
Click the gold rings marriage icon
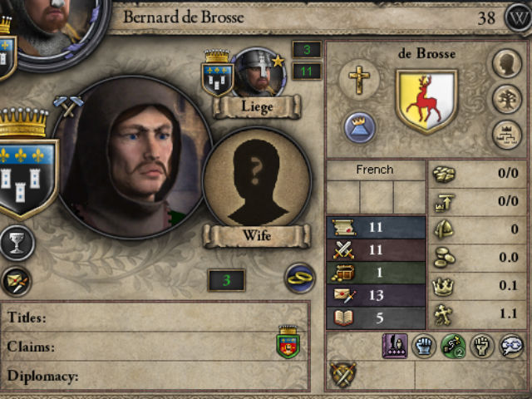(x=300, y=278)
